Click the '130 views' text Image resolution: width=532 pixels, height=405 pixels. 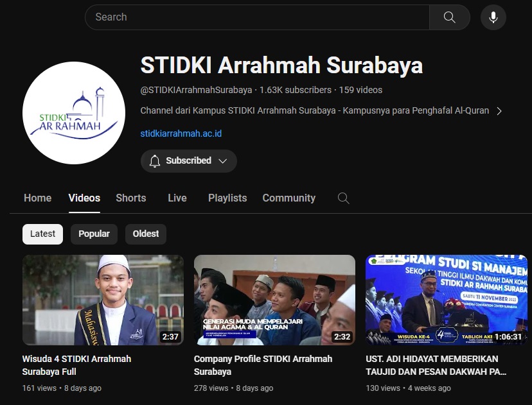pos(383,388)
